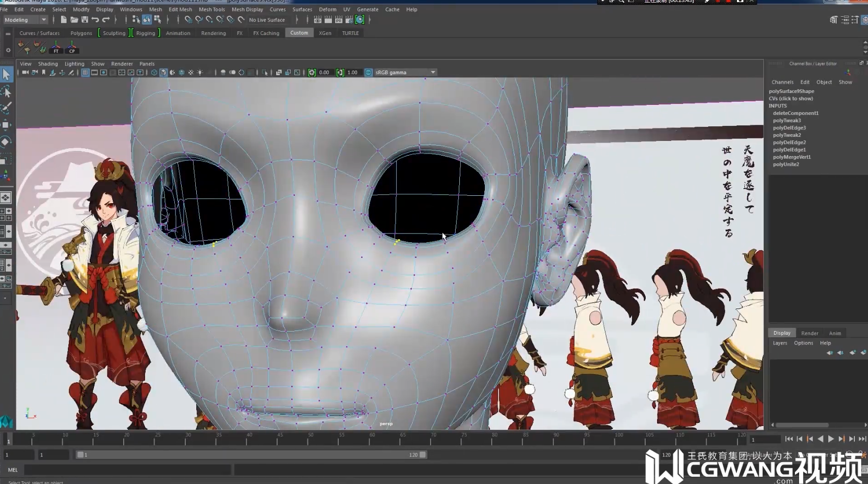Switch to the Polygons shelf tab

(x=81, y=33)
